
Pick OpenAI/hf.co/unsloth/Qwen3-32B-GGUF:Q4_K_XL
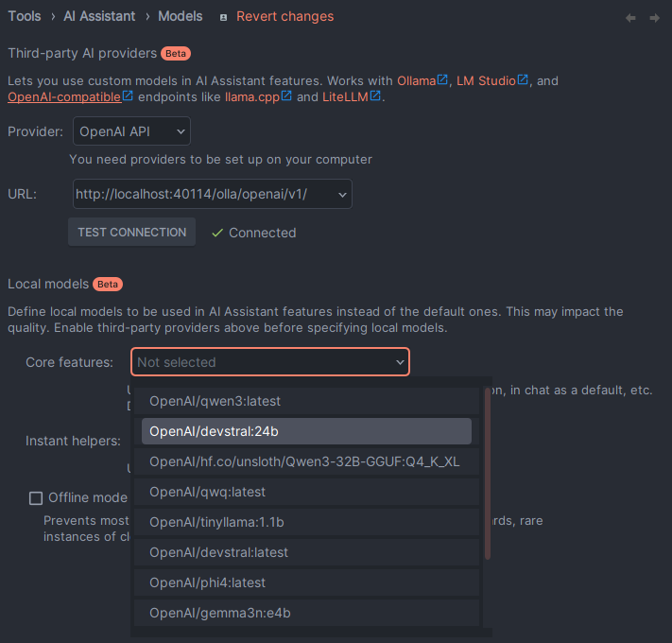307,461
